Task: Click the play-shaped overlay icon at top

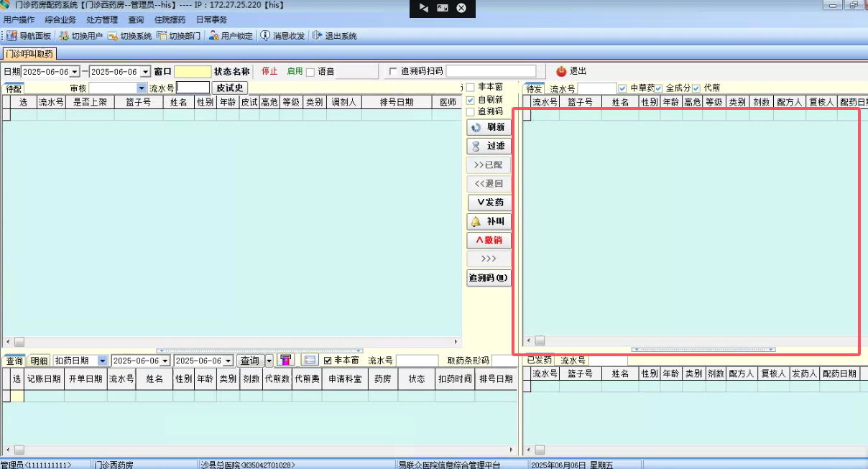Action: tap(424, 8)
